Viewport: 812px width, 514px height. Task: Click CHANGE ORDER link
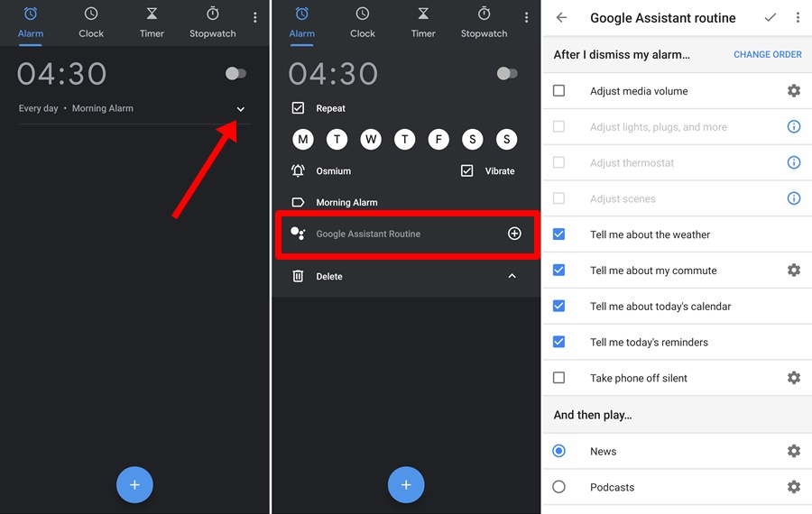(x=768, y=54)
